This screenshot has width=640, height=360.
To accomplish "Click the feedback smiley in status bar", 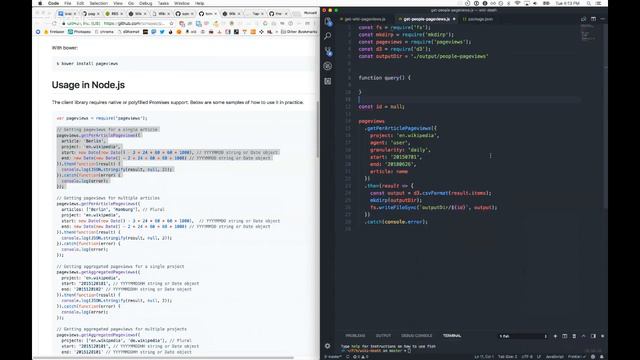I will click(x=593, y=357).
